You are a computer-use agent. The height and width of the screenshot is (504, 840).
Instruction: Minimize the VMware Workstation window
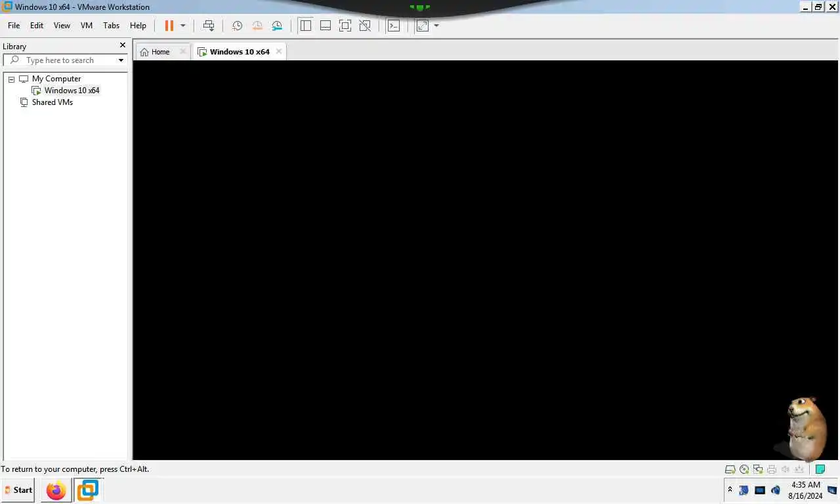(806, 7)
